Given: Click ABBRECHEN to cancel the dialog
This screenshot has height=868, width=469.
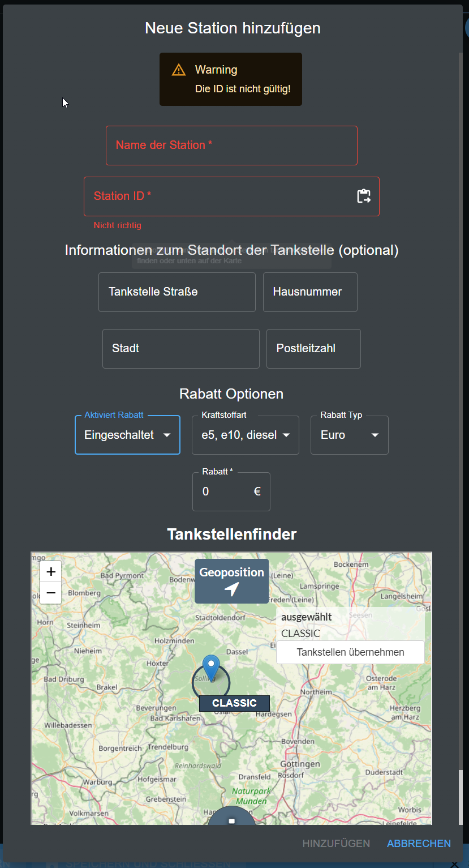Looking at the screenshot, I should [419, 844].
